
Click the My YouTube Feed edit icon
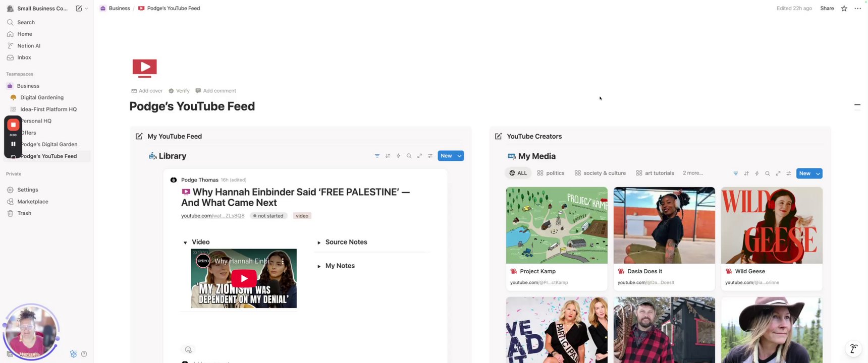(139, 136)
